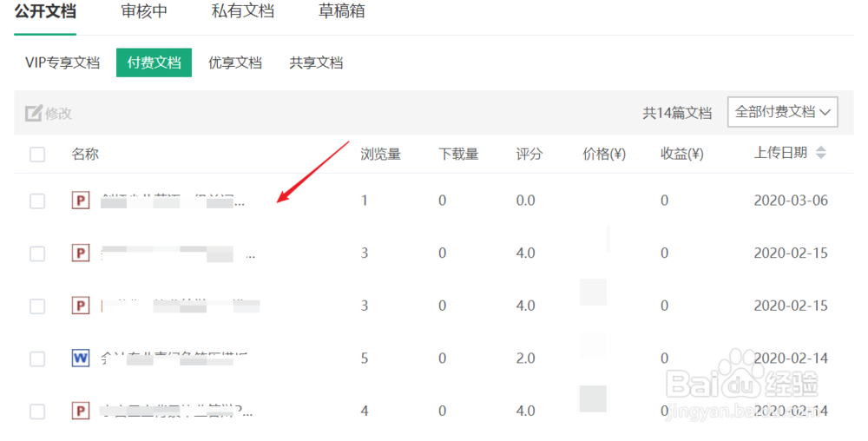Go to the 草稿箱 tab

[341, 11]
